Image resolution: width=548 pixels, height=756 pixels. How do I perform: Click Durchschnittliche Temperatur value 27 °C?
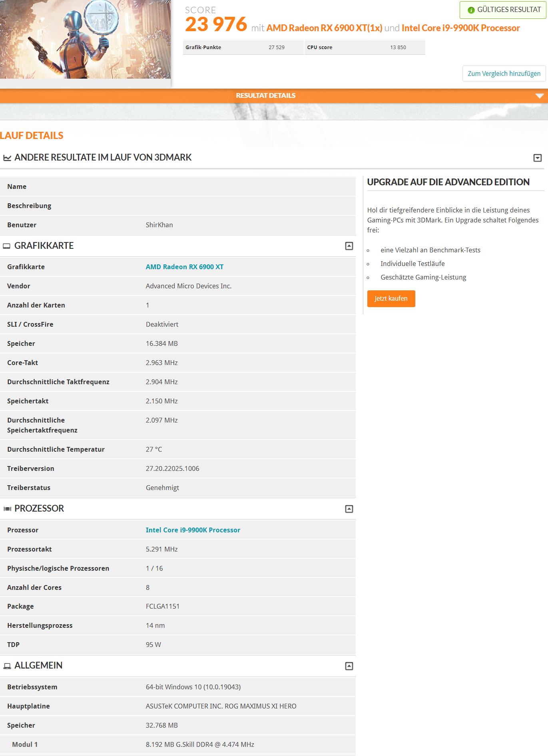coord(154,449)
